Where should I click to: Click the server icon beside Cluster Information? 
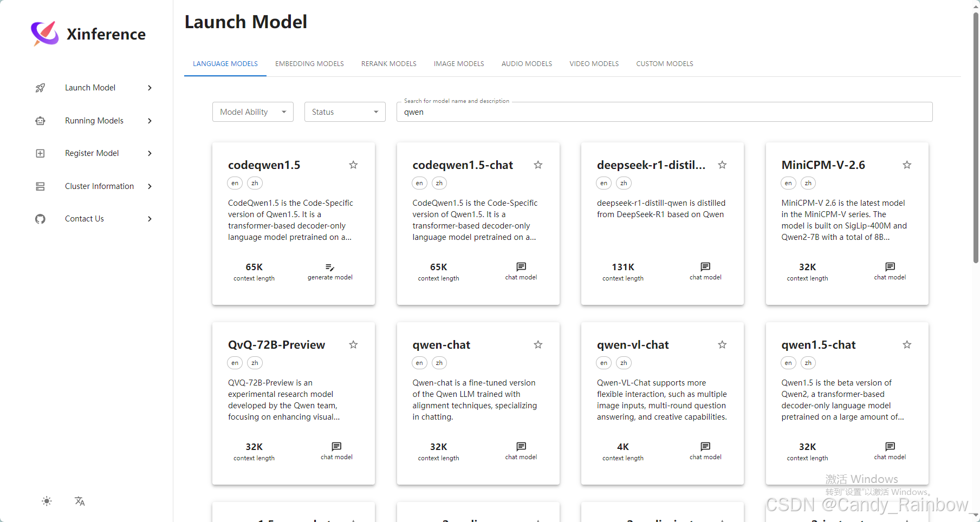40,186
